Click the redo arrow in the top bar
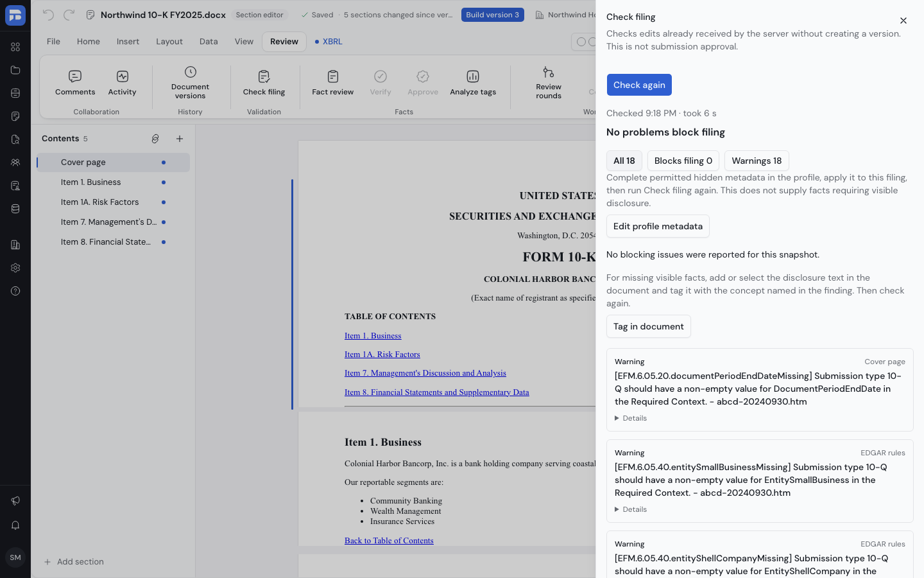Image resolution: width=924 pixels, height=578 pixels. 69,15
